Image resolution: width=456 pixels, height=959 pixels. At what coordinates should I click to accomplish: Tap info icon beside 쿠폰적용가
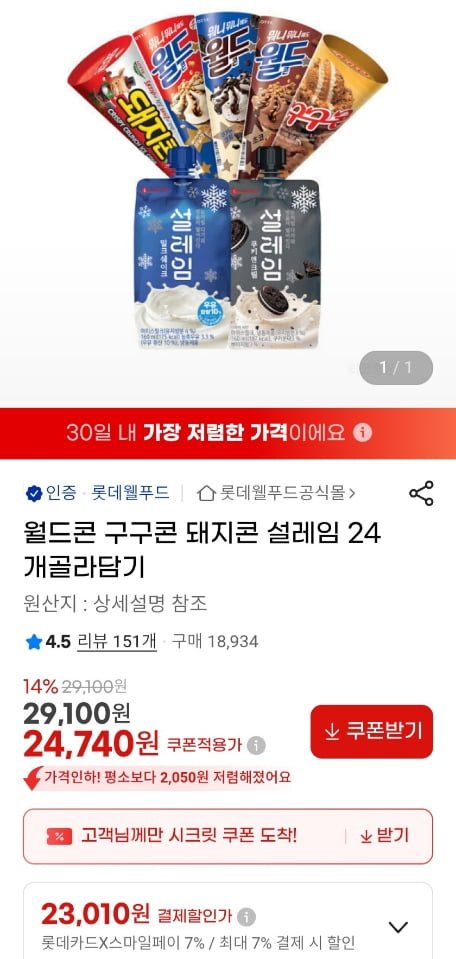coord(257,746)
